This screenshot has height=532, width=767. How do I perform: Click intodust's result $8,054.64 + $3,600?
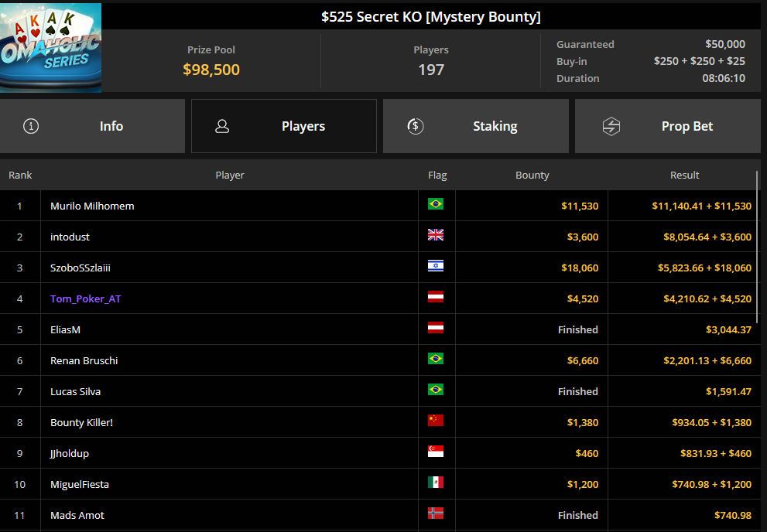tap(707, 237)
